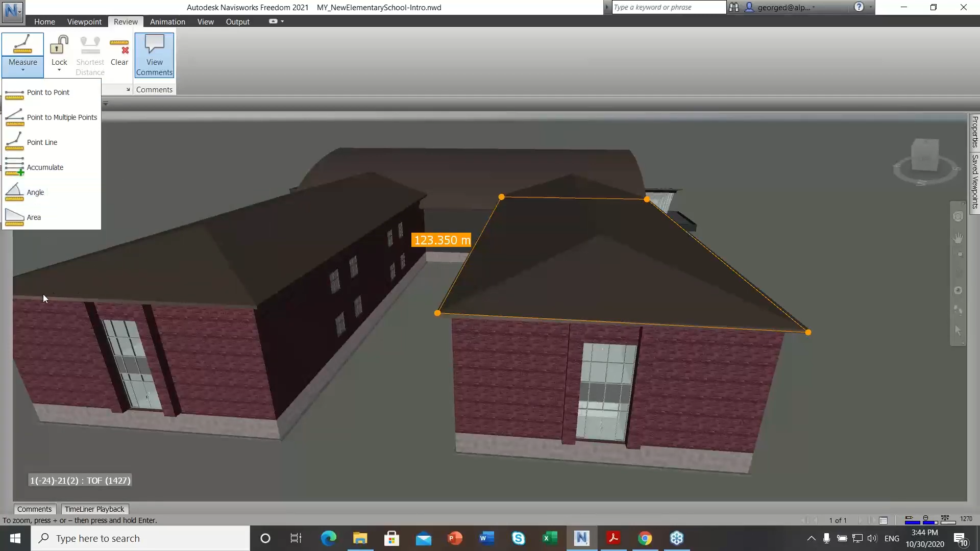Click the Comments tab at bottom panel
The width and height of the screenshot is (980, 551).
coord(34,509)
